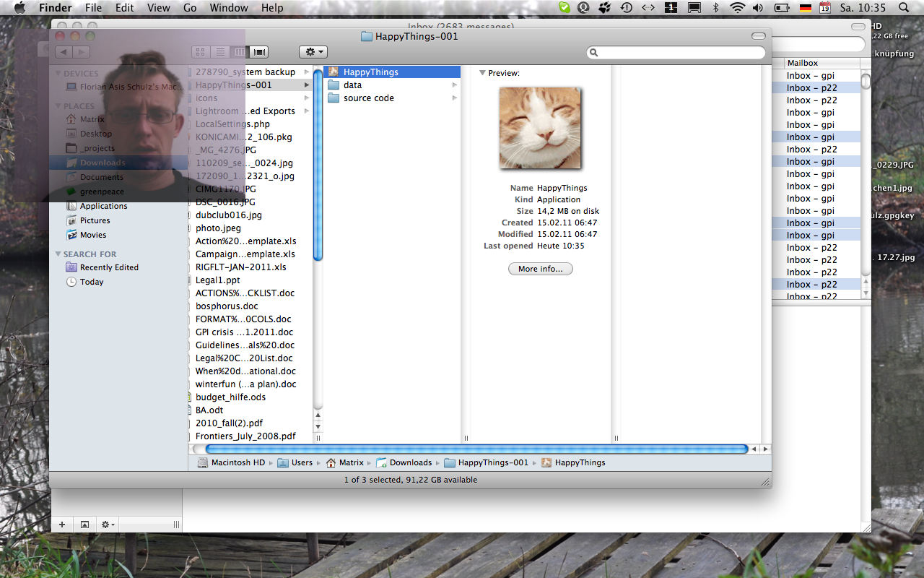Click Users in the path bar
The image size is (924, 578).
tap(302, 462)
